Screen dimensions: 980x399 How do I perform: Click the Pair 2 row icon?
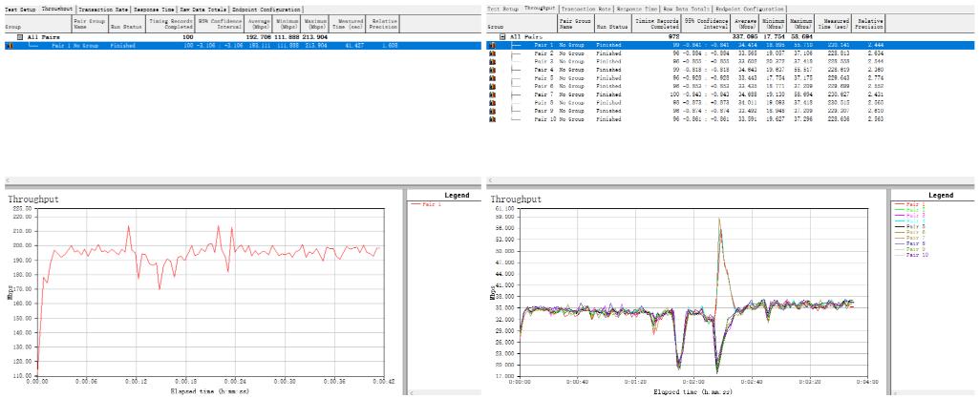(493, 53)
